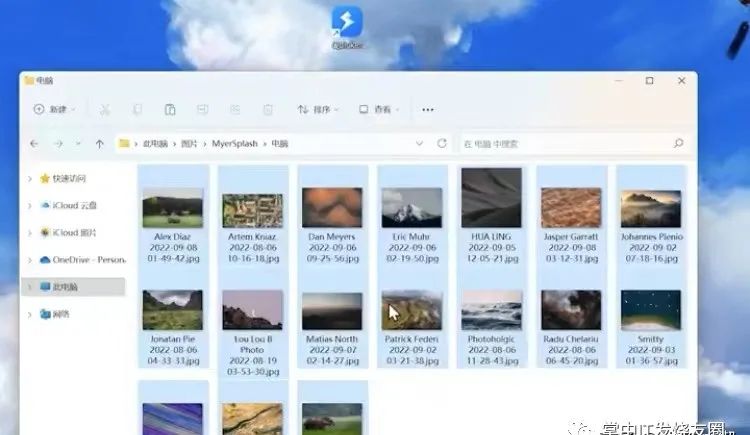
Task: Select the HUA LING image thumbnail
Action: click(x=492, y=198)
